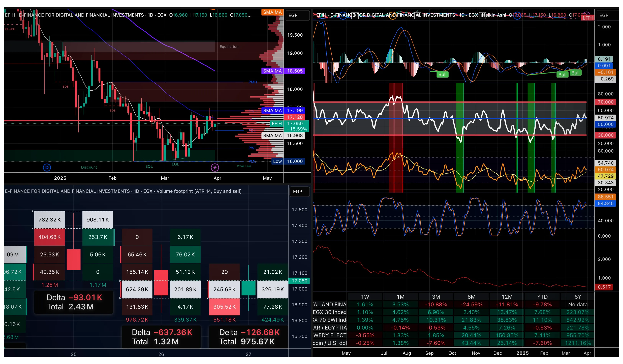Click the 326.19K footprint cell
623x364 pixels.
tap(273, 289)
